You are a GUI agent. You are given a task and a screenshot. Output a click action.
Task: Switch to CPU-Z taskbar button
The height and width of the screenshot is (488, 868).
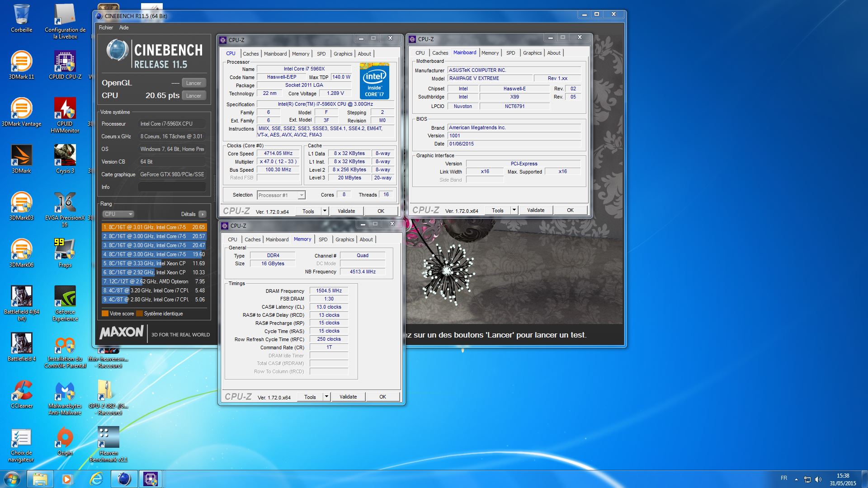point(151,479)
